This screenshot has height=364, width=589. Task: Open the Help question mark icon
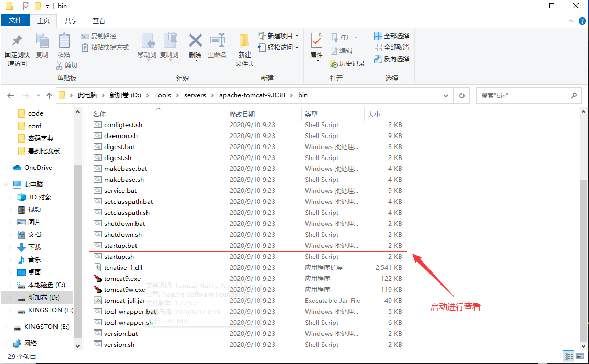click(582, 21)
